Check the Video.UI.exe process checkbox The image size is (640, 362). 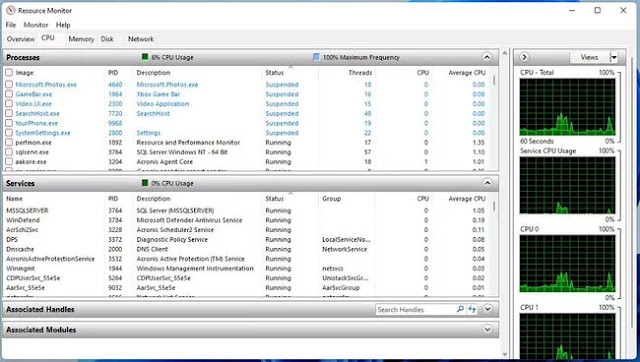[9, 104]
